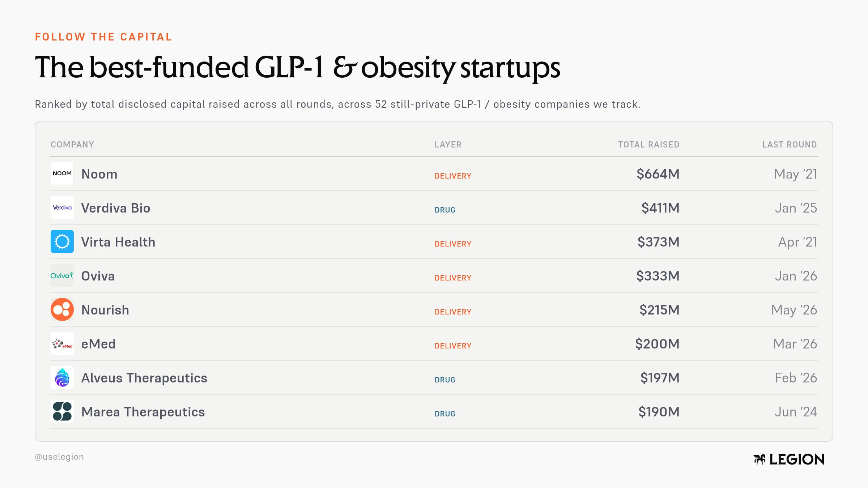The image size is (868, 488).
Task: Select the DELIVERY tag for Oviva
Action: [453, 278]
